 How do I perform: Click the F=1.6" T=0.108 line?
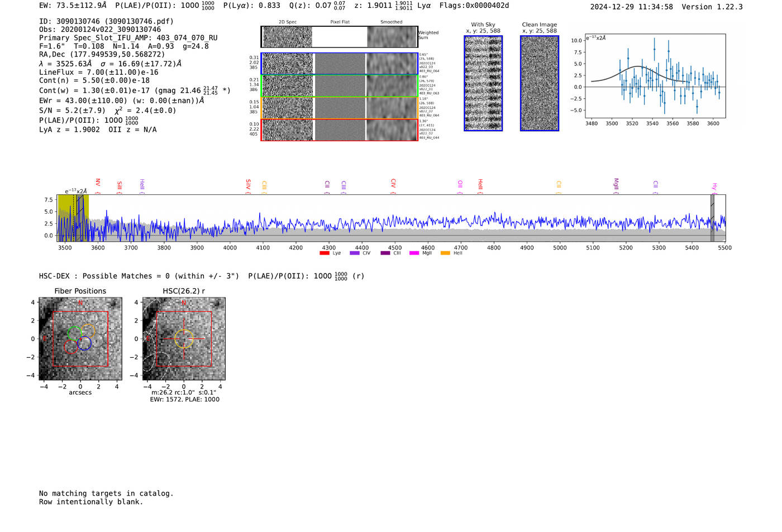coord(124,46)
